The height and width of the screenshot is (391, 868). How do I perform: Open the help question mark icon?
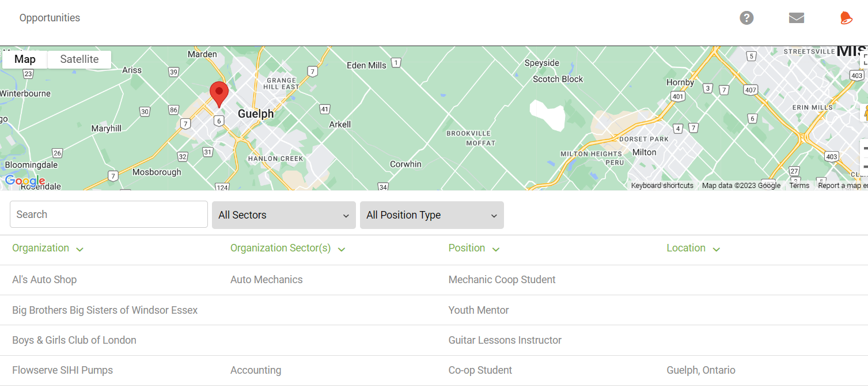[x=746, y=18]
